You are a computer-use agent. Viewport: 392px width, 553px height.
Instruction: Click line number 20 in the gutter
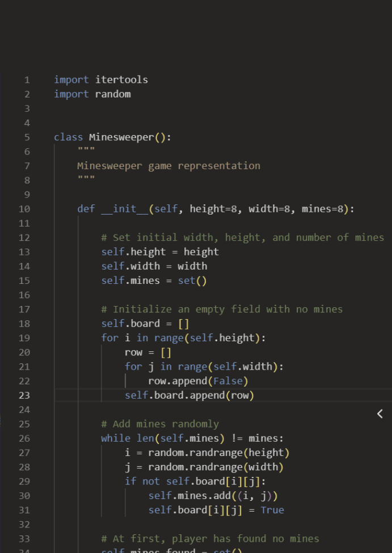click(24, 353)
